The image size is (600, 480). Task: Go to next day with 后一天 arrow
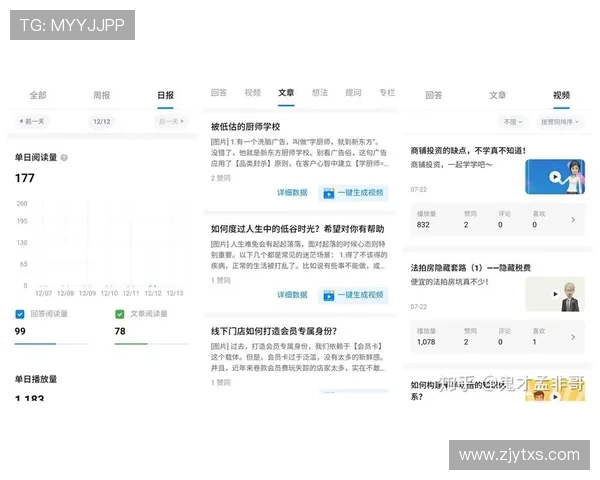tap(170, 121)
